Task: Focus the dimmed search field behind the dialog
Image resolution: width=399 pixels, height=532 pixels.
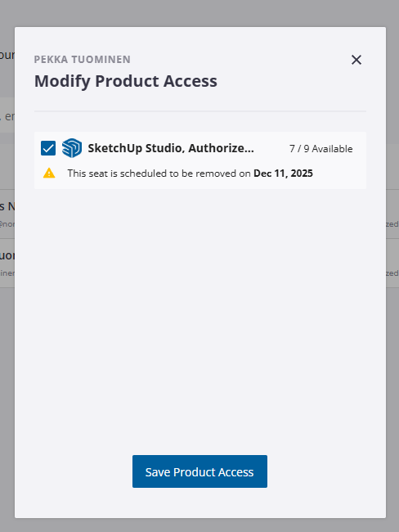Action: click(x=7, y=116)
